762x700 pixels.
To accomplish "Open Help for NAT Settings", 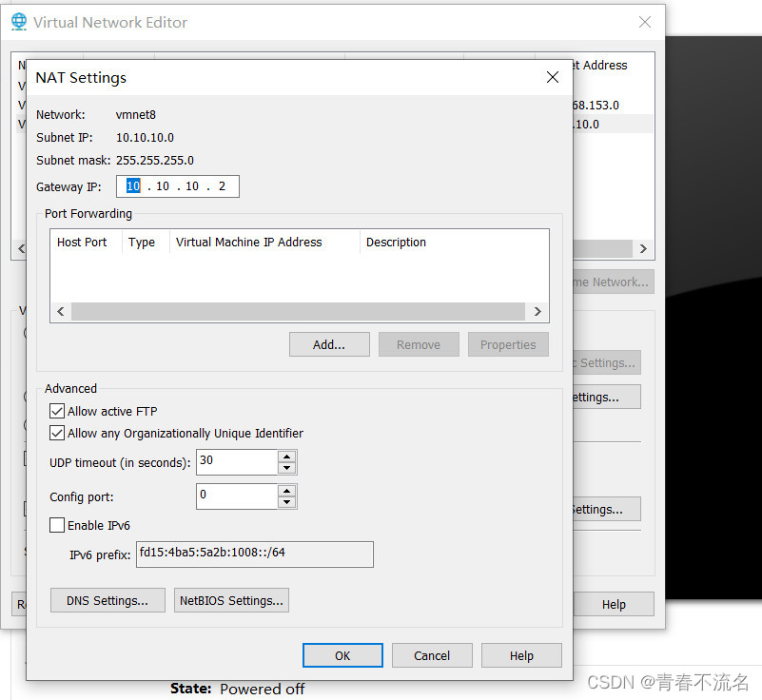I will click(x=521, y=655).
